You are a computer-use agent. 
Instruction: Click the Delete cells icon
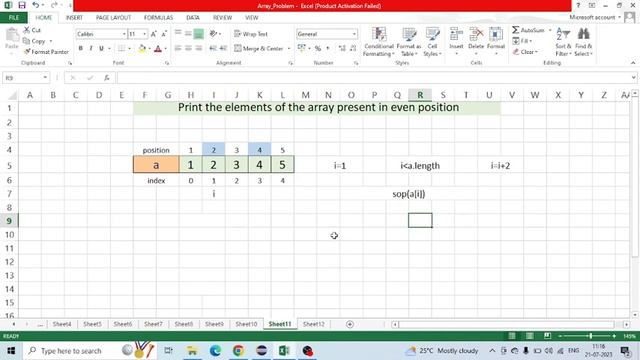(x=476, y=35)
